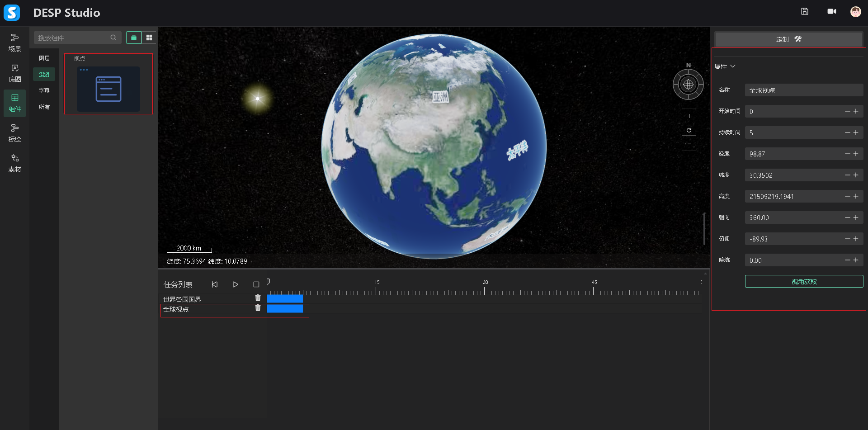The image size is (868, 430).
Task: Play the task list timeline
Action: 235,284
